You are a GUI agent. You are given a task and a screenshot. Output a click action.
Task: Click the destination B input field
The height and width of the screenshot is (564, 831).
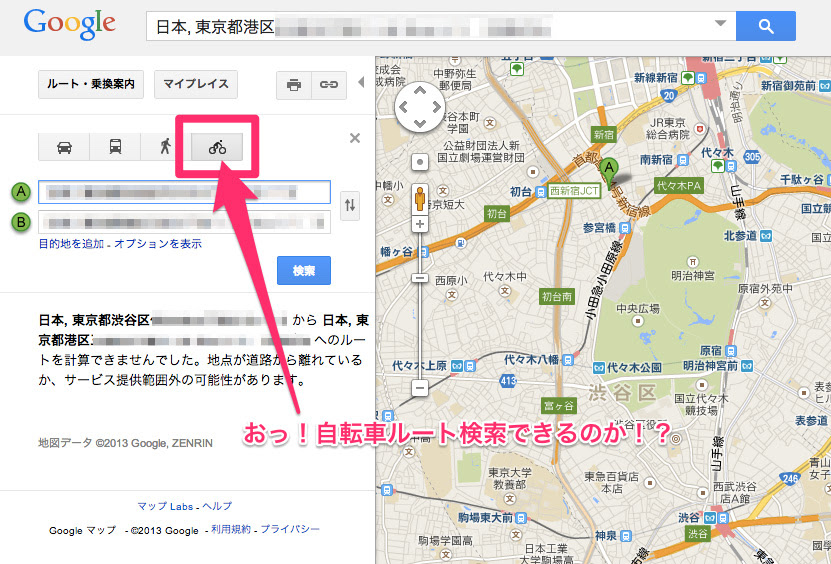(x=184, y=222)
